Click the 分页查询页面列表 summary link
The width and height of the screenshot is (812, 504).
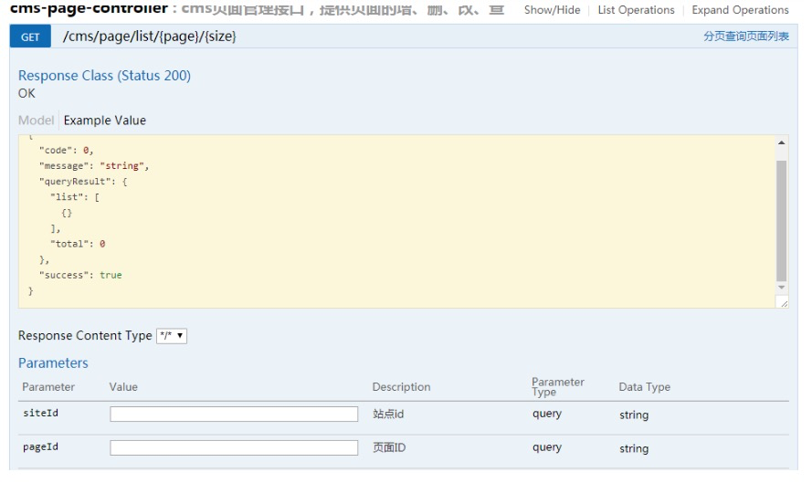pos(745,37)
